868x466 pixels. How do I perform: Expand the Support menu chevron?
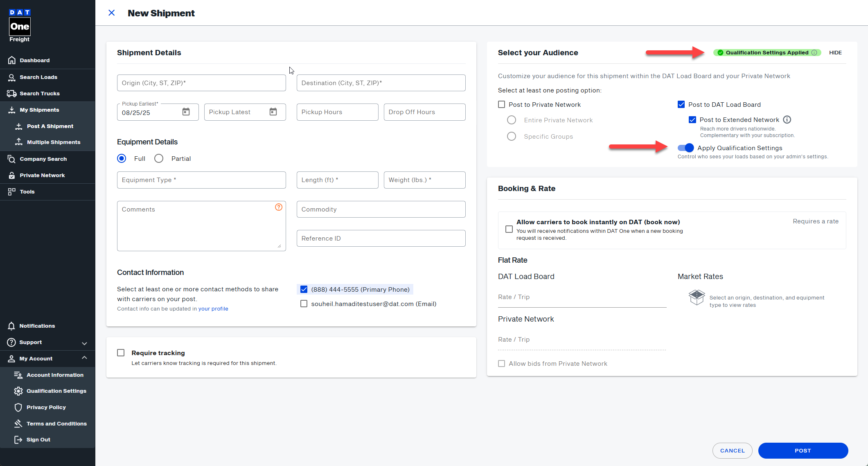[84, 343]
